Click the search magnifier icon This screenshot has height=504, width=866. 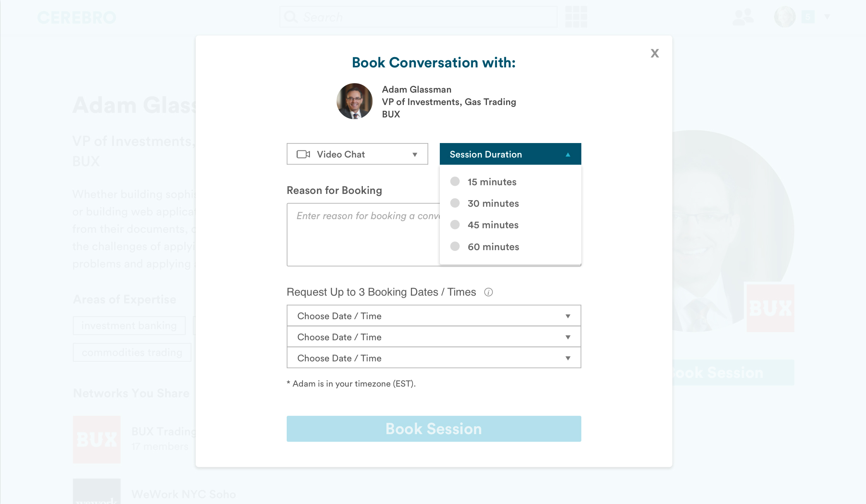pos(291,17)
